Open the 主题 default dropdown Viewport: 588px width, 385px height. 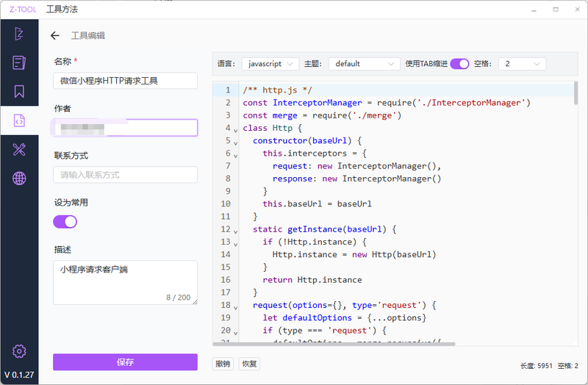click(x=364, y=64)
